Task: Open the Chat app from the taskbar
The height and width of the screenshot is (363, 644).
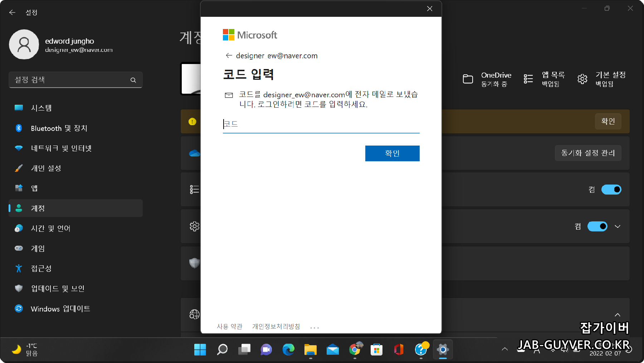Action: pos(266,349)
